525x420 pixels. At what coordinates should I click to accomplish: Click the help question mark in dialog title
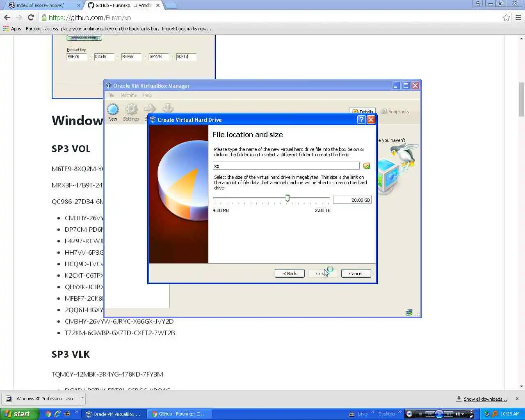[x=361, y=119]
